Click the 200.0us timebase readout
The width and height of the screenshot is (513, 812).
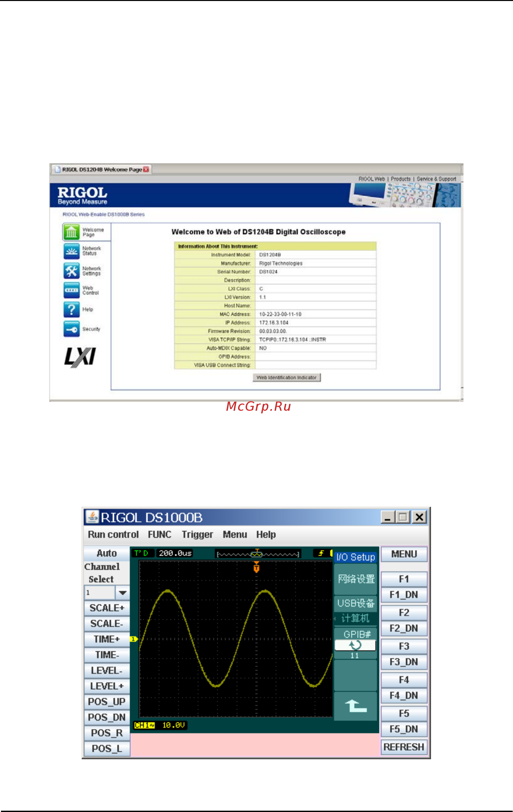click(x=175, y=553)
